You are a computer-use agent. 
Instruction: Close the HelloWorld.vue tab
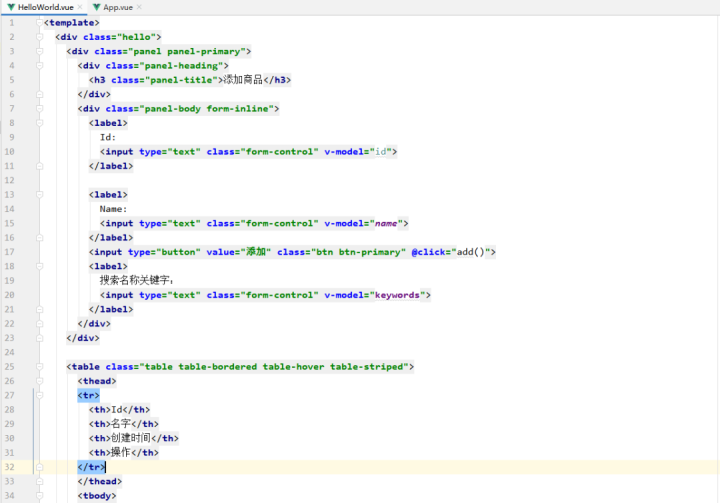[x=81, y=7]
